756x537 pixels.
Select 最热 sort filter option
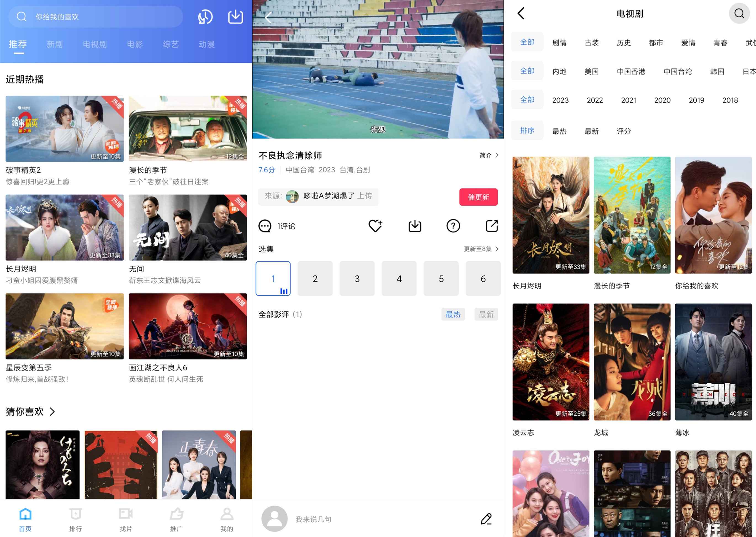[x=559, y=131]
